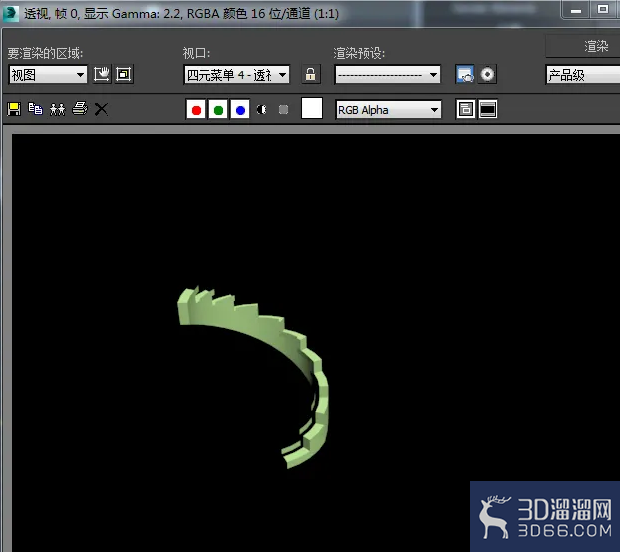Toggle the UI overlay icon

[x=465, y=109]
